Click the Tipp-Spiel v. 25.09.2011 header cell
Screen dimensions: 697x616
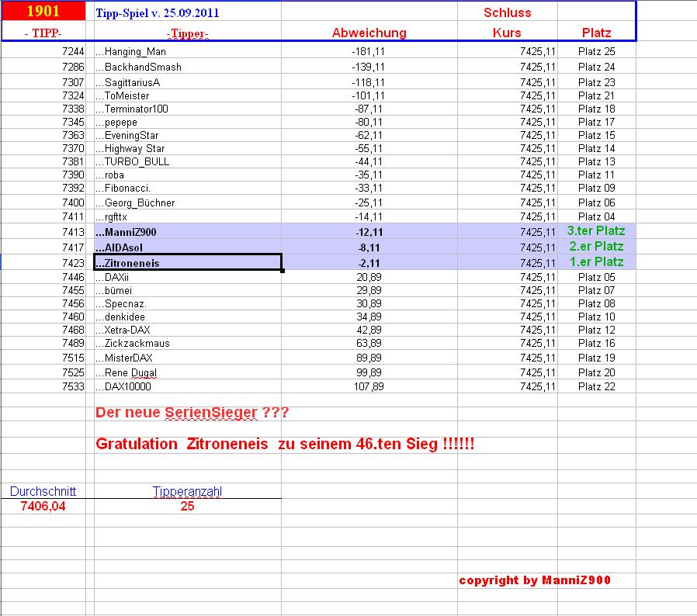click(x=155, y=12)
